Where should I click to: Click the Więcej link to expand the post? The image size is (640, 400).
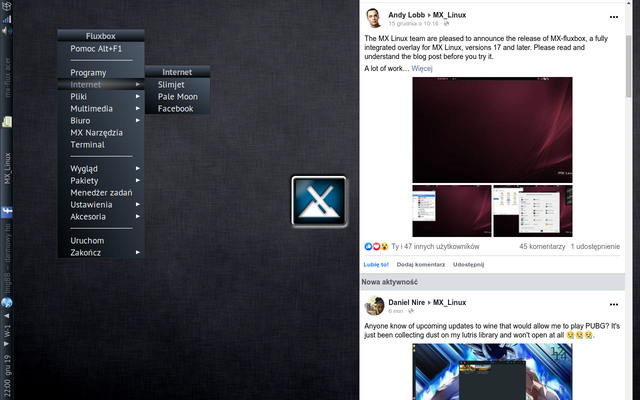pos(422,69)
